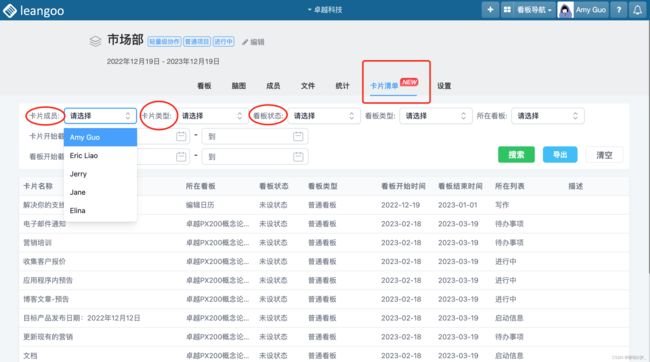Viewport: 650px width, 362px height.
Task: Click the blue 导出 export button
Action: (x=560, y=155)
